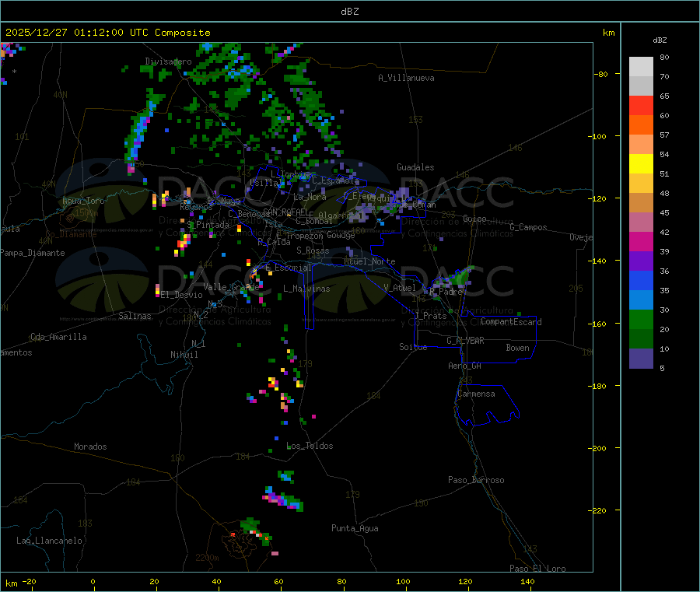Click the J_Prats location label
Viewport: 700px width, 592px height.
(x=431, y=316)
